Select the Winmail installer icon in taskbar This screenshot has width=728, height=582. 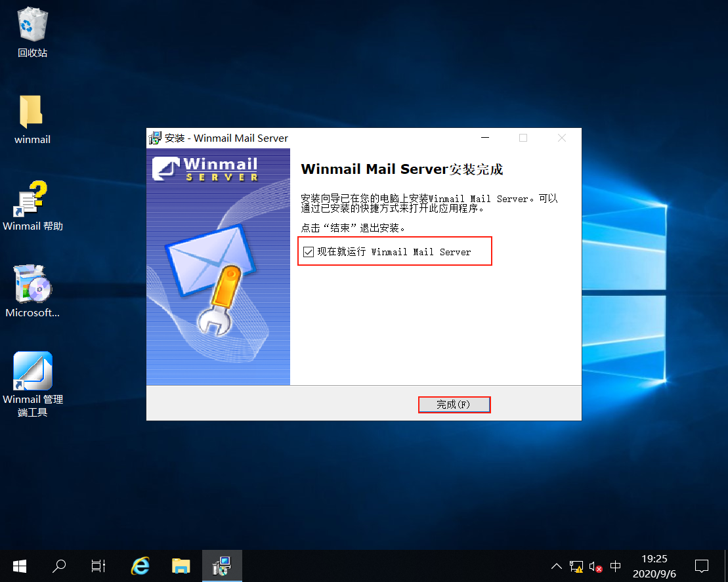pos(222,566)
